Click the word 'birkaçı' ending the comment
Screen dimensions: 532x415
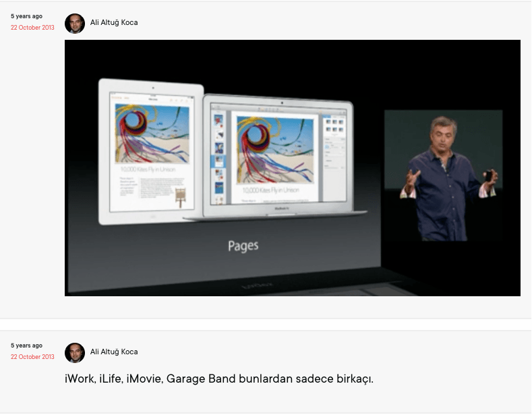(351, 379)
